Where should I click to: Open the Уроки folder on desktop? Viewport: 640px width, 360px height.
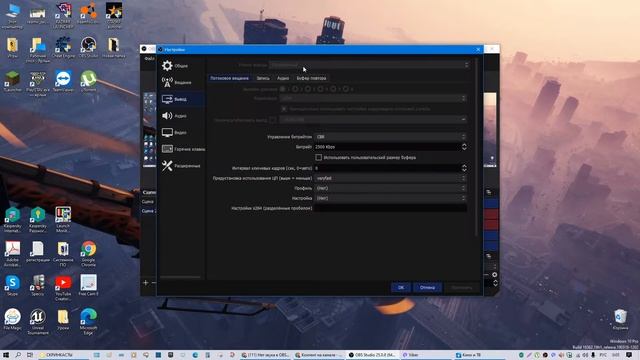coord(63,319)
